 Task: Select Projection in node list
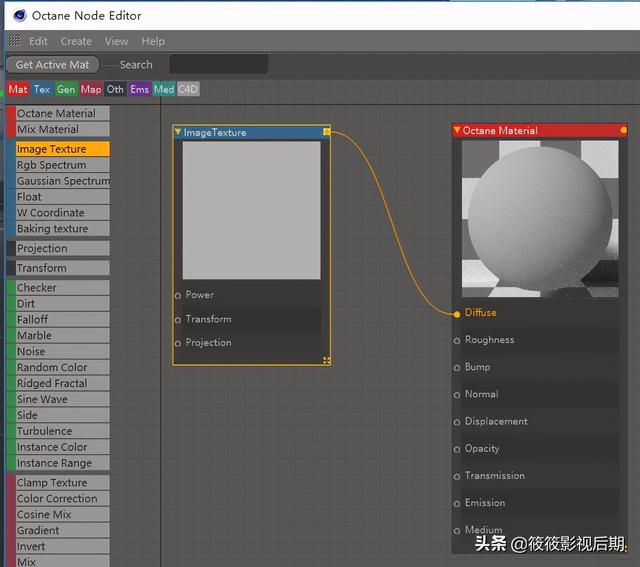[x=62, y=248]
